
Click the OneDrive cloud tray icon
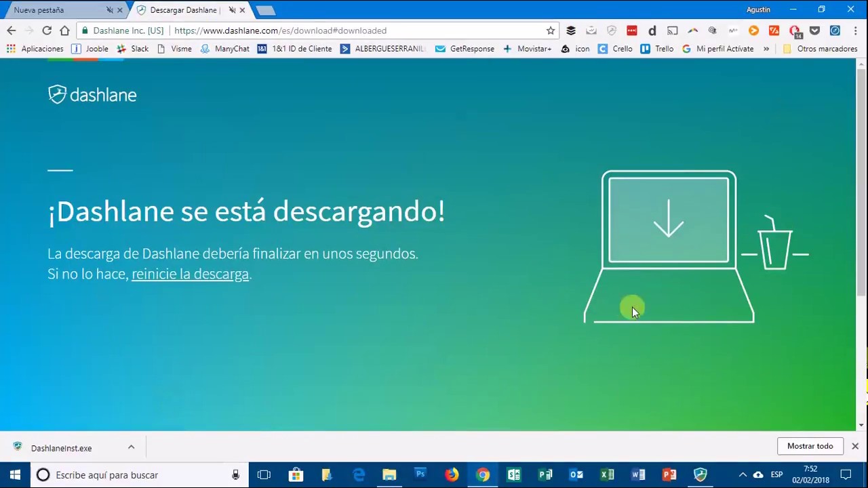[758, 475]
